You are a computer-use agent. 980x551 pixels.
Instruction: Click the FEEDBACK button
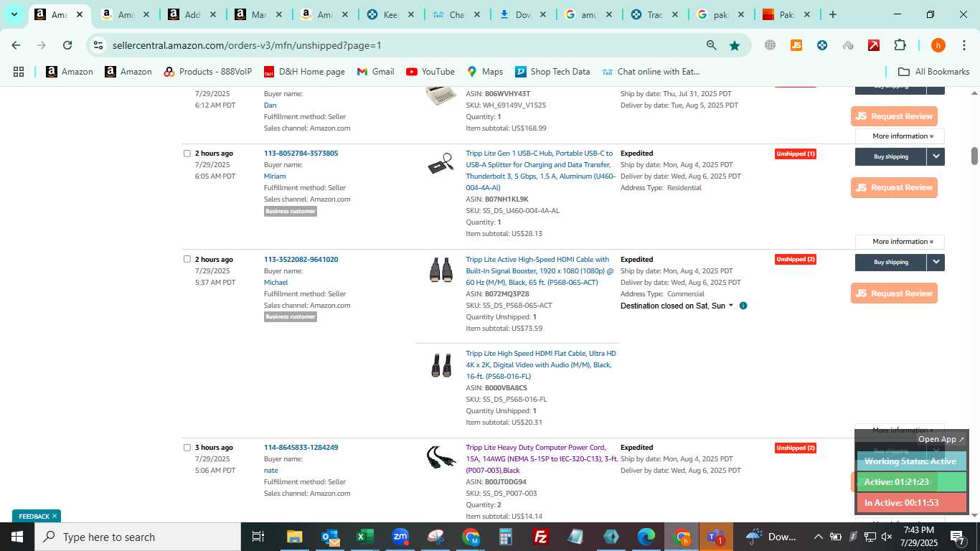coord(37,517)
